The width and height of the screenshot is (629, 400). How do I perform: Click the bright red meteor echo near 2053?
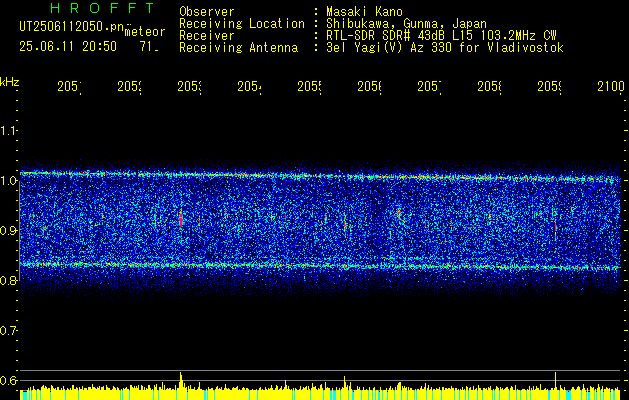click(181, 219)
